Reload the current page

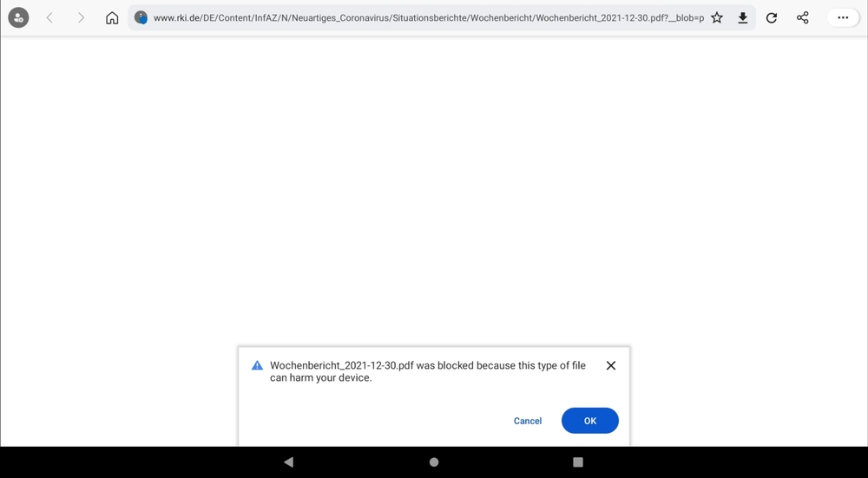(x=771, y=17)
